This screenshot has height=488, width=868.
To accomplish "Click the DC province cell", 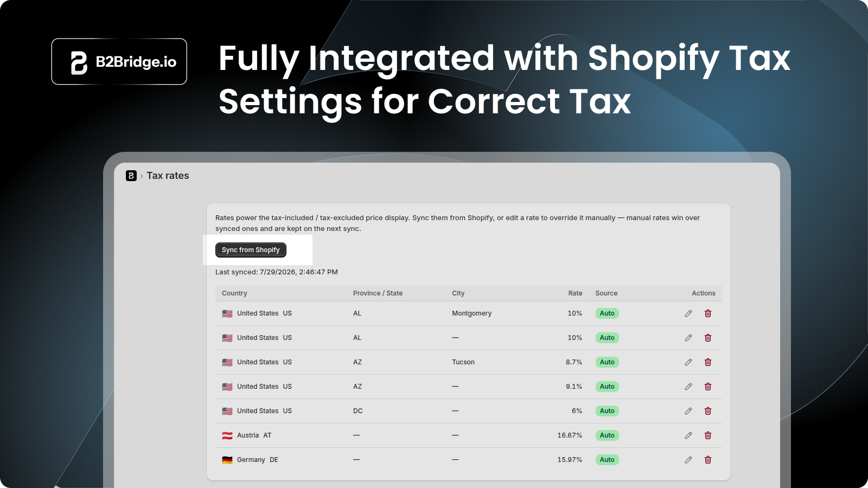I will coord(358,411).
